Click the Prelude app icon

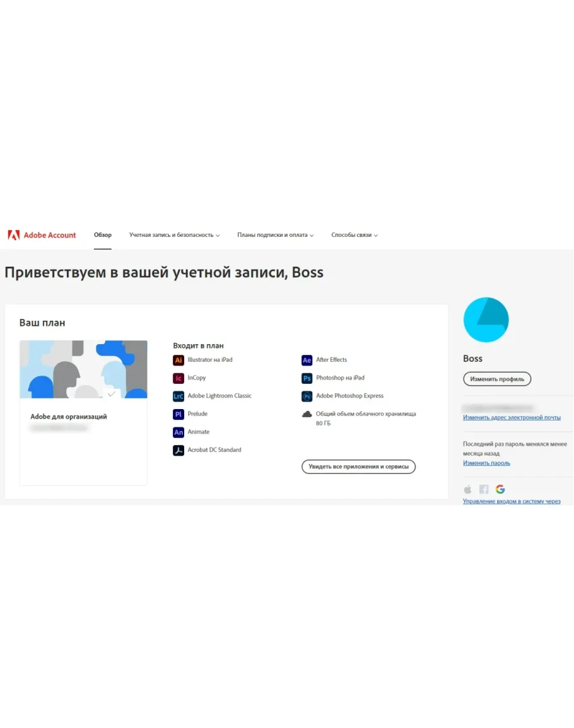179,414
